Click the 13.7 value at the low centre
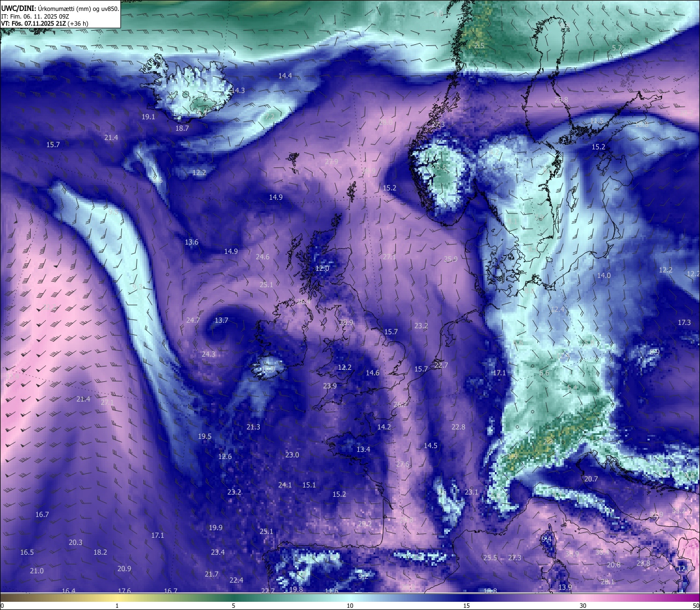 tap(221, 320)
